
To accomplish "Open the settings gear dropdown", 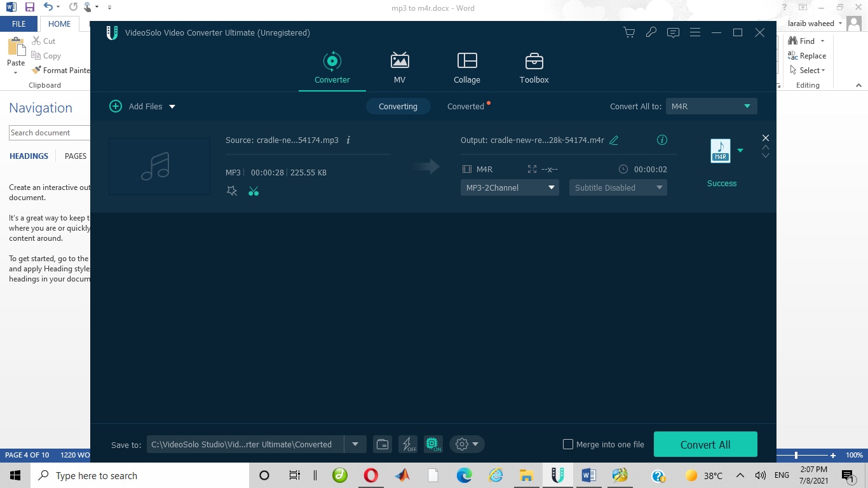I will click(467, 444).
